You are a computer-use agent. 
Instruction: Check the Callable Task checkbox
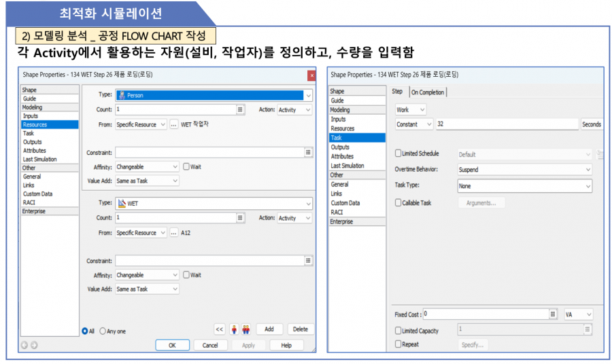point(398,202)
